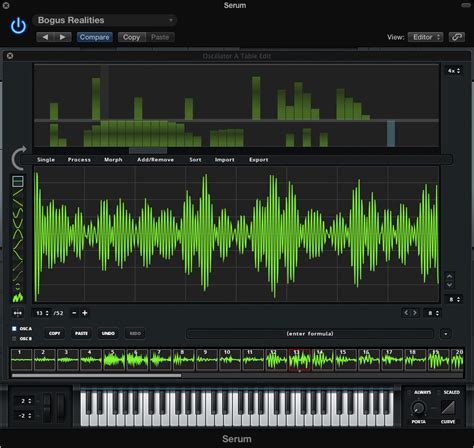474x448 pixels.
Task: Adjust grid stepper below up/down chevrons
Action: [454, 299]
